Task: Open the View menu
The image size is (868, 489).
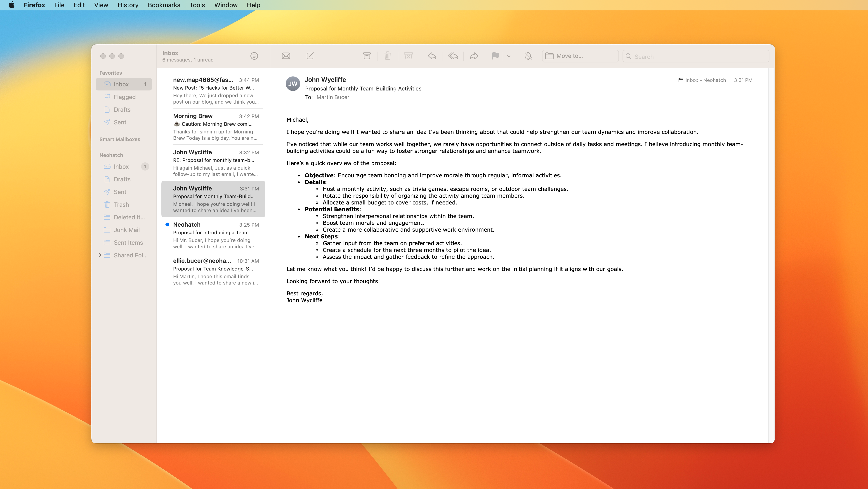Action: tap(101, 5)
